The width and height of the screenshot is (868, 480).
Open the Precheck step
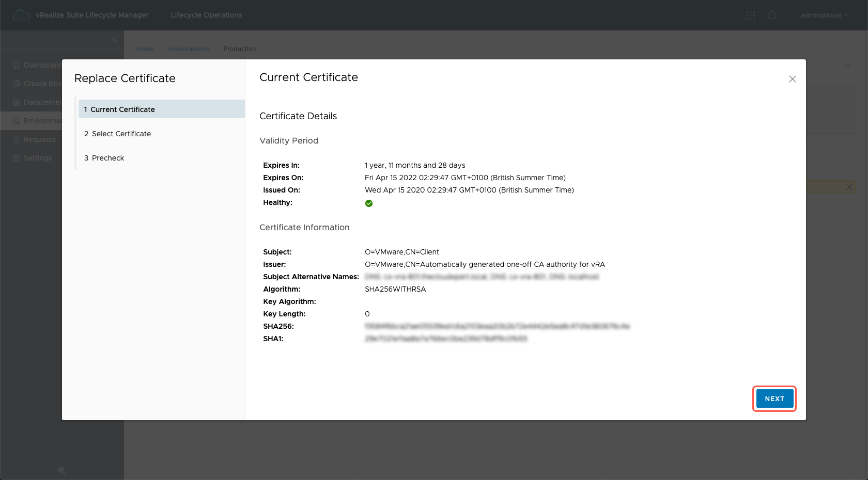point(108,158)
